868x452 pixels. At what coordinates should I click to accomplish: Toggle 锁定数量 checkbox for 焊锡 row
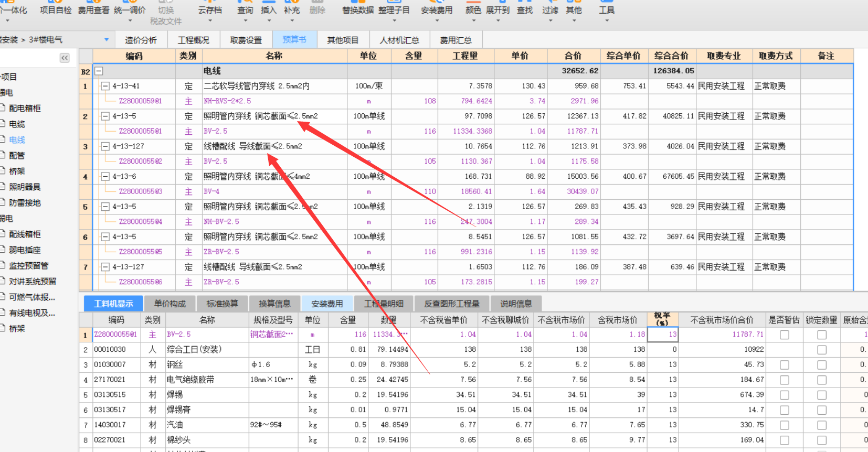tap(822, 395)
